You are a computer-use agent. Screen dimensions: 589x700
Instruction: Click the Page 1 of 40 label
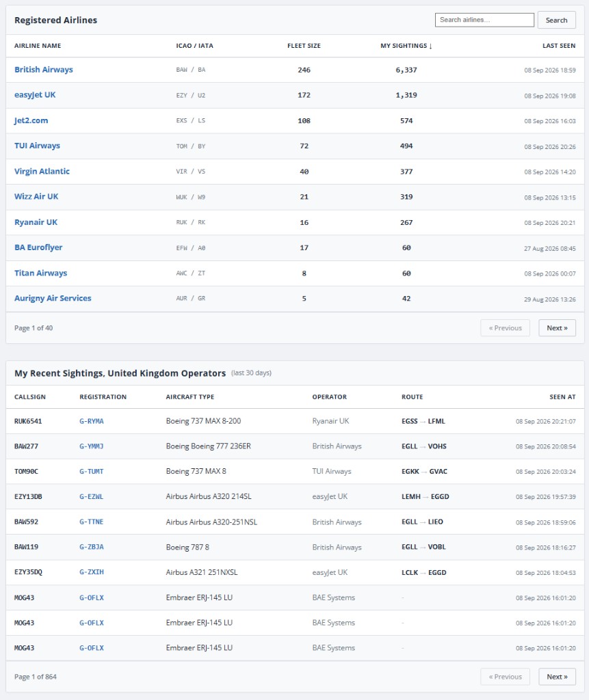(34, 328)
